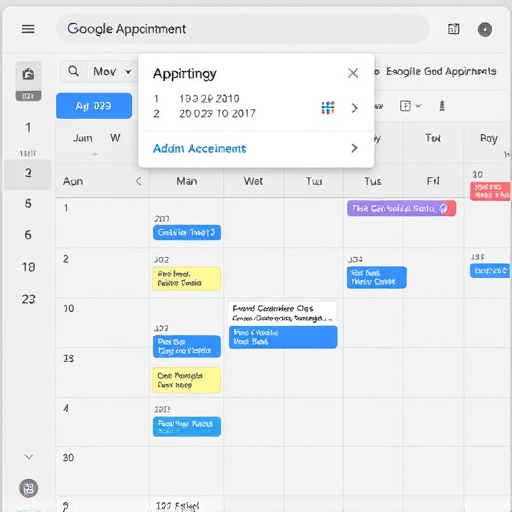Expand chevron beside Addm Acceinemt
512x512 pixels.
pyautogui.click(x=354, y=148)
